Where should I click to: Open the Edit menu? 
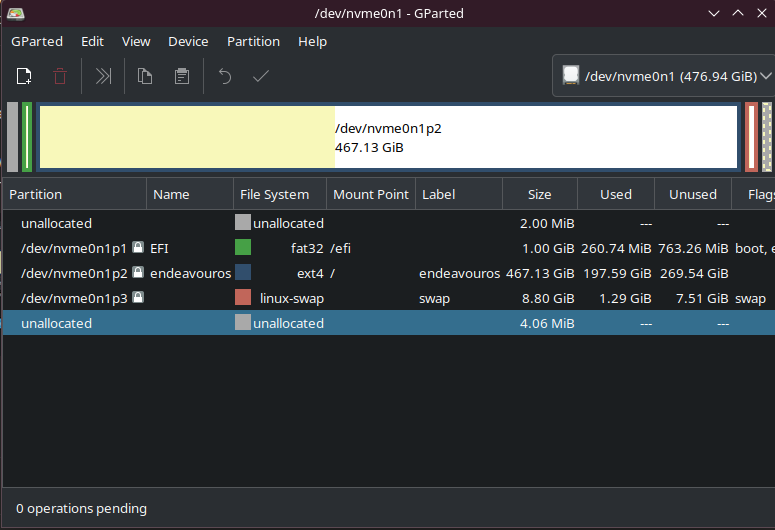pos(92,42)
